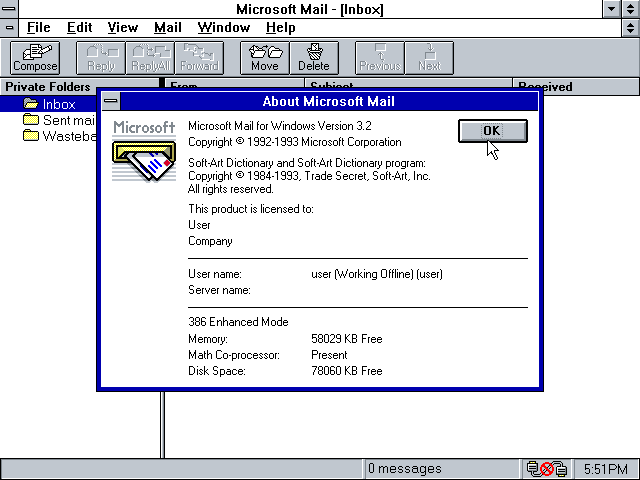Click the '386 Enhanced Mode' text
640x480 pixels.
pos(238,322)
